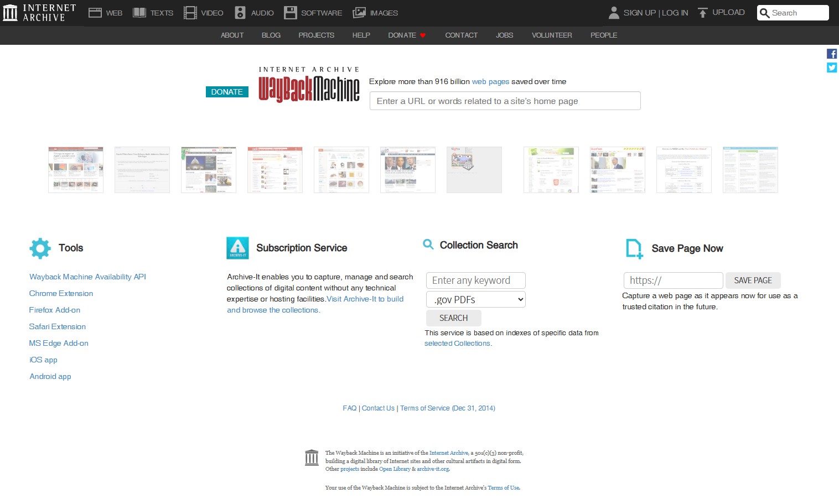839x504 pixels.
Task: Open the Blog menu item
Action: (271, 35)
